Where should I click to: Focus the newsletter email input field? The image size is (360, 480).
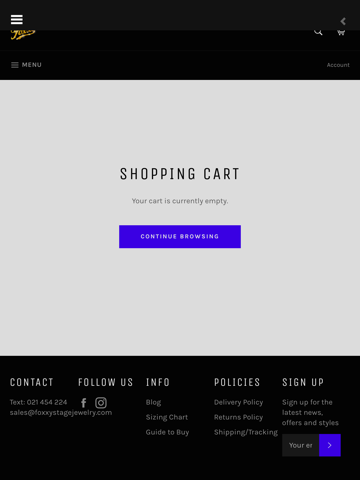(x=300, y=445)
